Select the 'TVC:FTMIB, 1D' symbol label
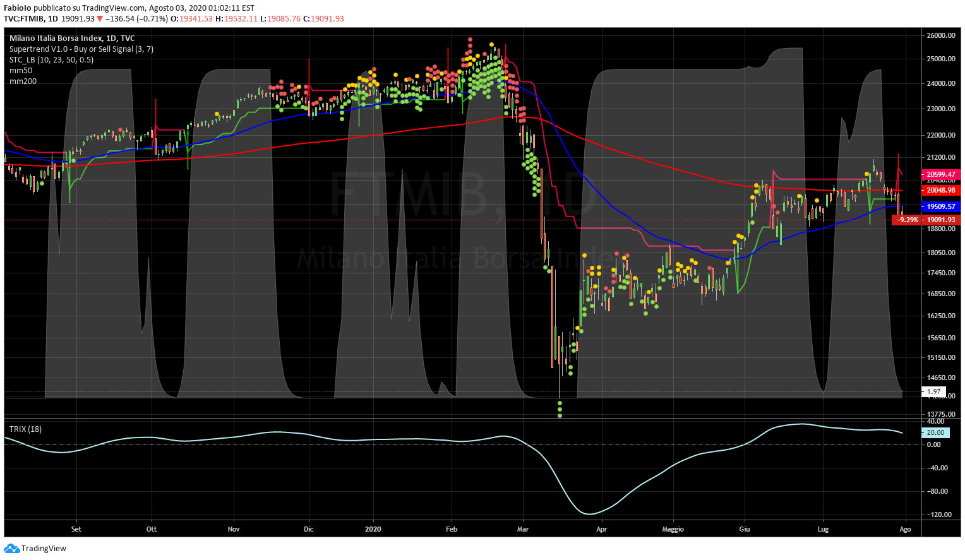965x560 pixels. pos(31,19)
